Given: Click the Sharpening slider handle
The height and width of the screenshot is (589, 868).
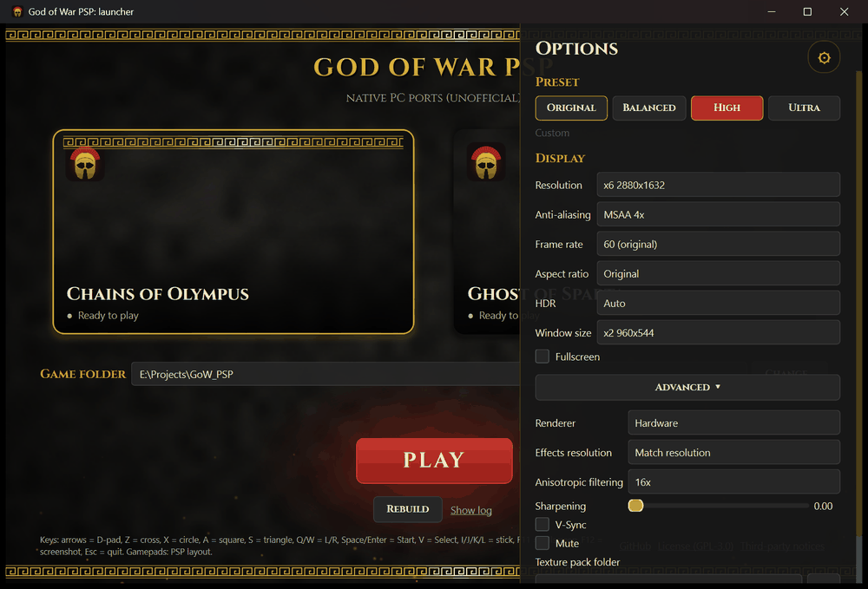Looking at the screenshot, I should coord(635,506).
